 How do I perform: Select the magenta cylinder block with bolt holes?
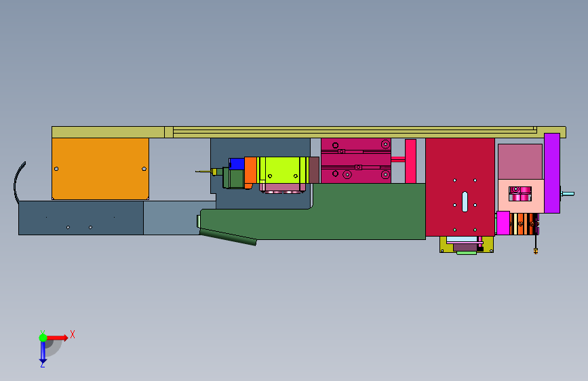tap(356, 161)
